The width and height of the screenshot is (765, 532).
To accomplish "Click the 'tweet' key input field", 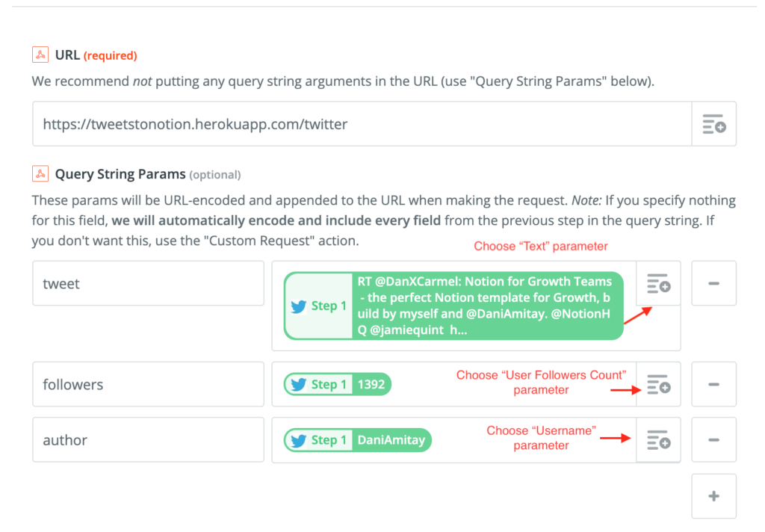I will 148,283.
